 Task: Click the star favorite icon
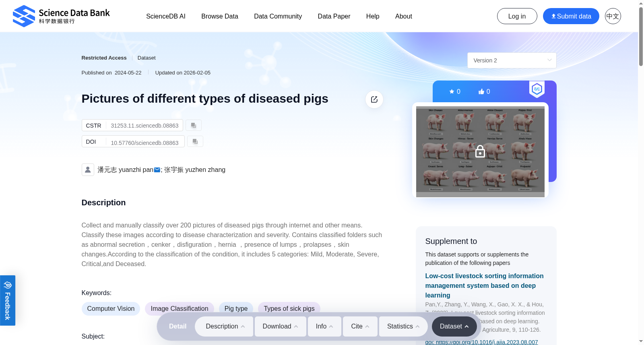452,91
